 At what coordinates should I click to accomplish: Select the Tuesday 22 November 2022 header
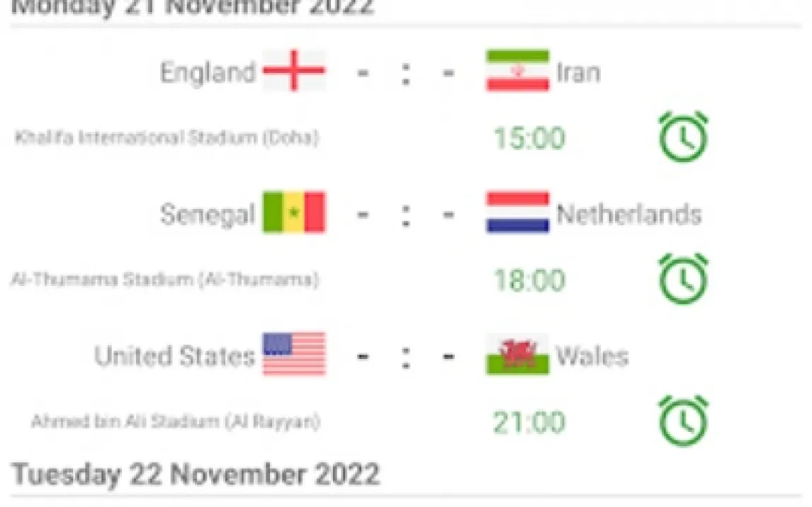point(196,474)
